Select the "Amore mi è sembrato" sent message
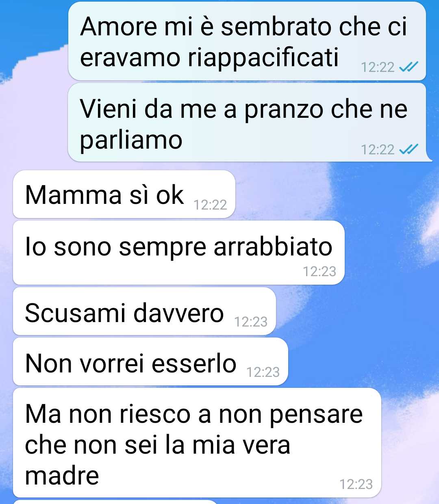The image size is (439, 504). pyautogui.click(x=247, y=41)
